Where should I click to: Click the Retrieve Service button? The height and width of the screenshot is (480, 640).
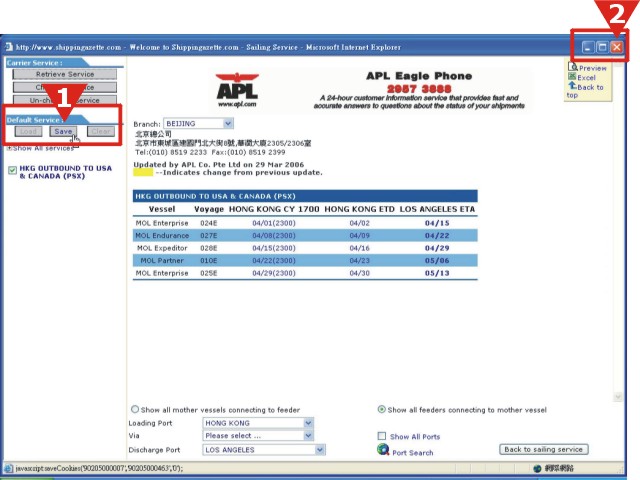(x=64, y=74)
